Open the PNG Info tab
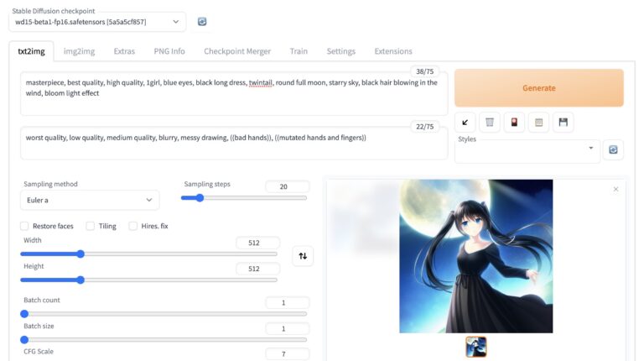This screenshot has height=361, width=644. (x=169, y=51)
